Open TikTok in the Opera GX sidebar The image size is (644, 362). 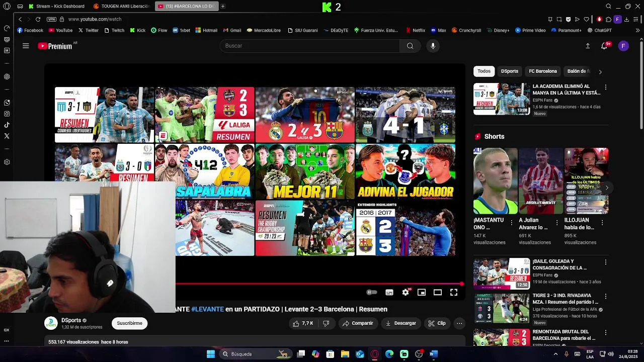click(7, 125)
